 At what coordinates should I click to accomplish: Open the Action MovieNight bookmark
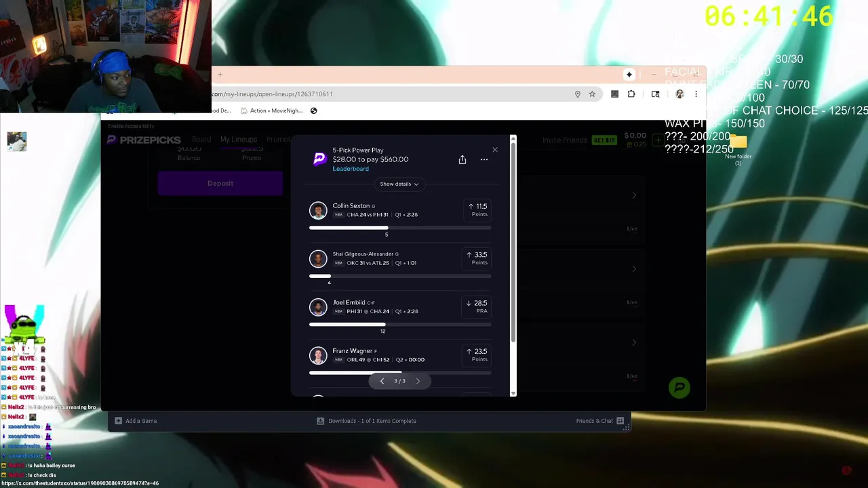pyautogui.click(x=272, y=110)
